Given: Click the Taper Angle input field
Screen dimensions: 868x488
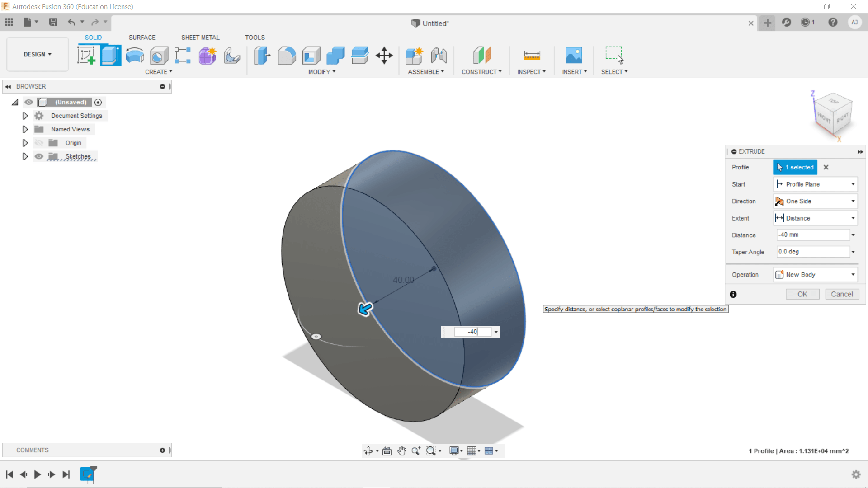Looking at the screenshot, I should coord(812,252).
